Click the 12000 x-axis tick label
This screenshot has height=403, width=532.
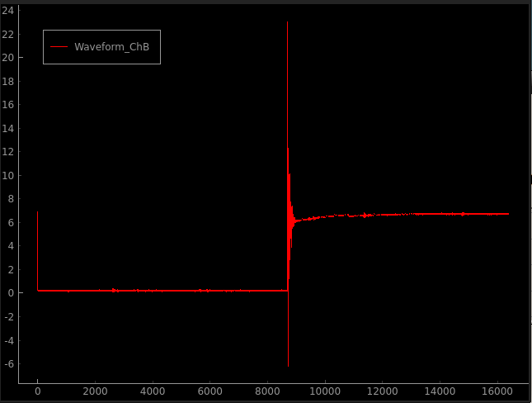381,391
